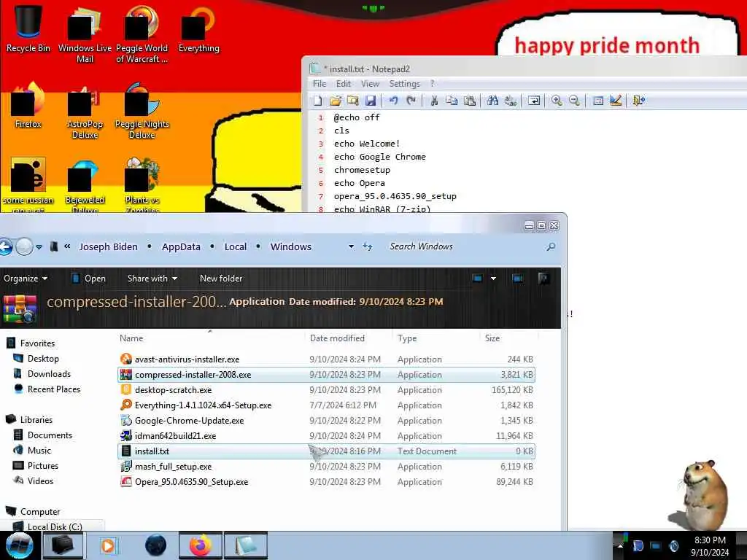Open the Settings menu in Notepad2
This screenshot has height=560, width=747.
point(404,84)
